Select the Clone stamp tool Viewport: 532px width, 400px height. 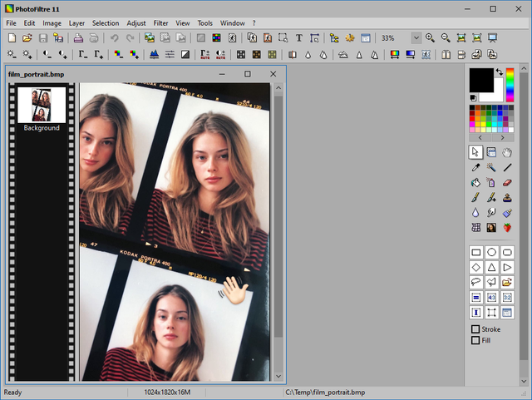click(507, 198)
